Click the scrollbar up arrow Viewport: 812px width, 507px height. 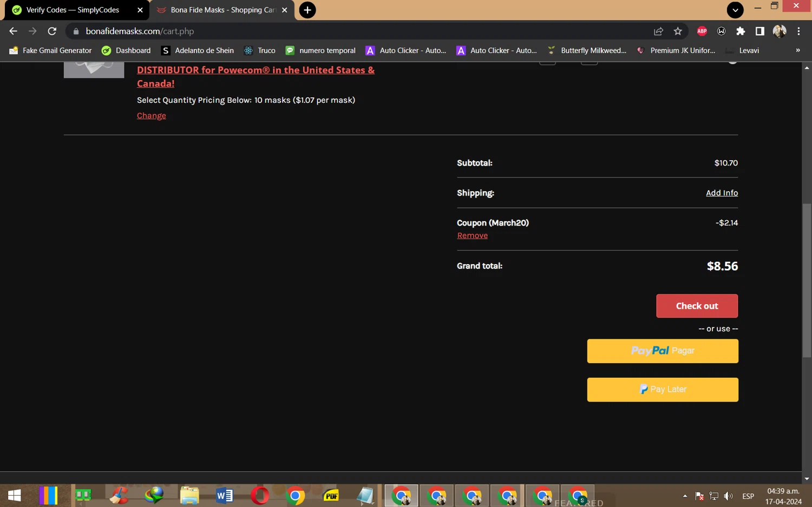pos(807,68)
